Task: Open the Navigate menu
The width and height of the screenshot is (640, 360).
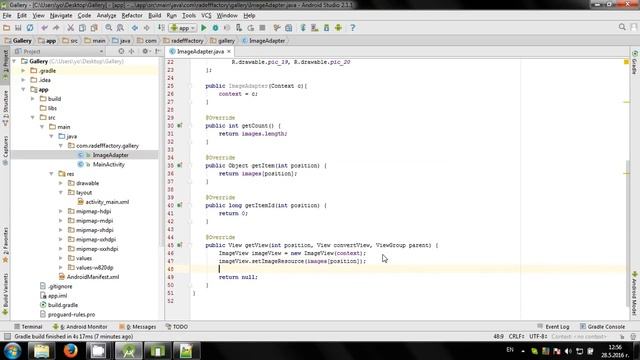Action: tap(61, 16)
